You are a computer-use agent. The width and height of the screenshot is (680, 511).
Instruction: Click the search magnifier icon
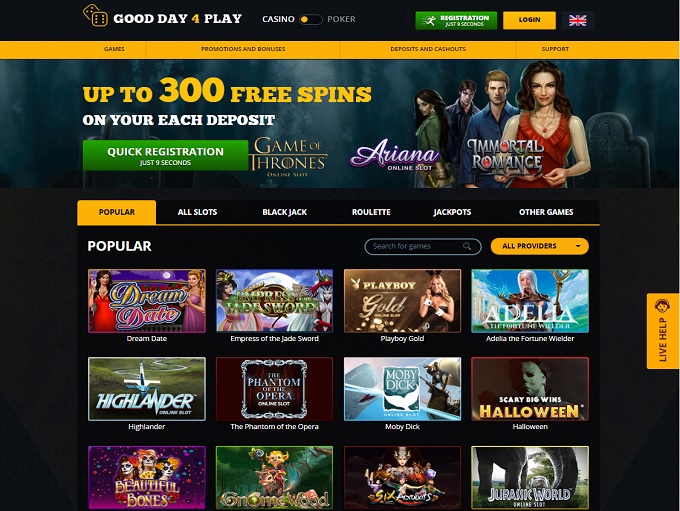(467, 246)
